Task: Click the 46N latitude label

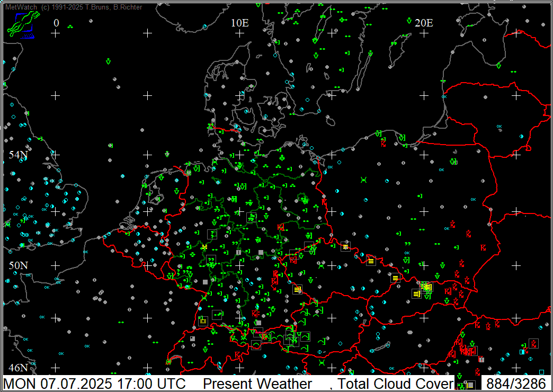Action: click(19, 368)
